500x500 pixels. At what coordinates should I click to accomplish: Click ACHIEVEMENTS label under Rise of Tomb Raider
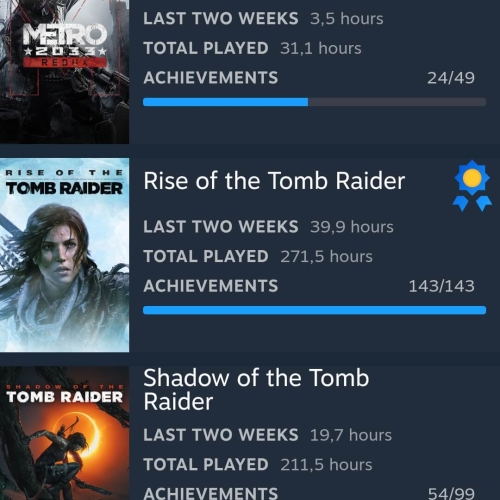pyautogui.click(x=211, y=286)
